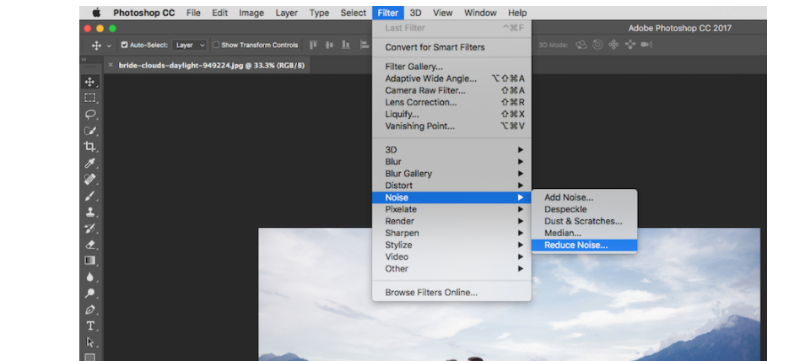Select the Blur droplet tool
Image resolution: width=800 pixels, height=361 pixels.
90,277
